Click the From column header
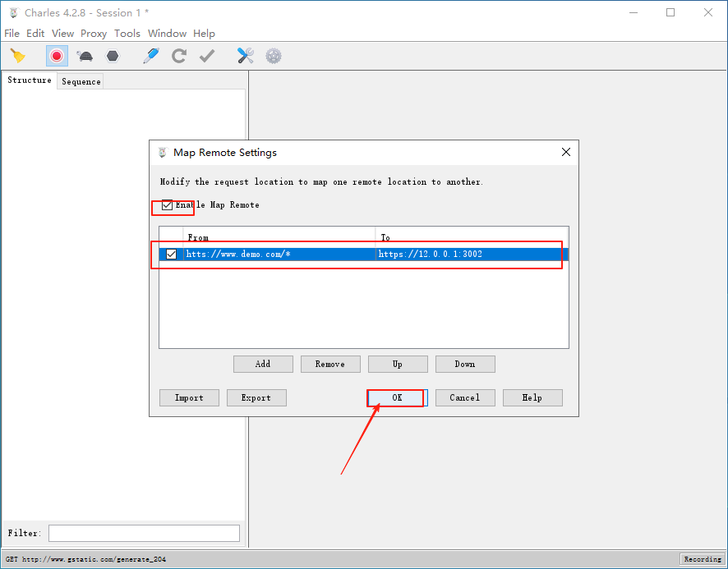The width and height of the screenshot is (728, 569). tap(279, 237)
